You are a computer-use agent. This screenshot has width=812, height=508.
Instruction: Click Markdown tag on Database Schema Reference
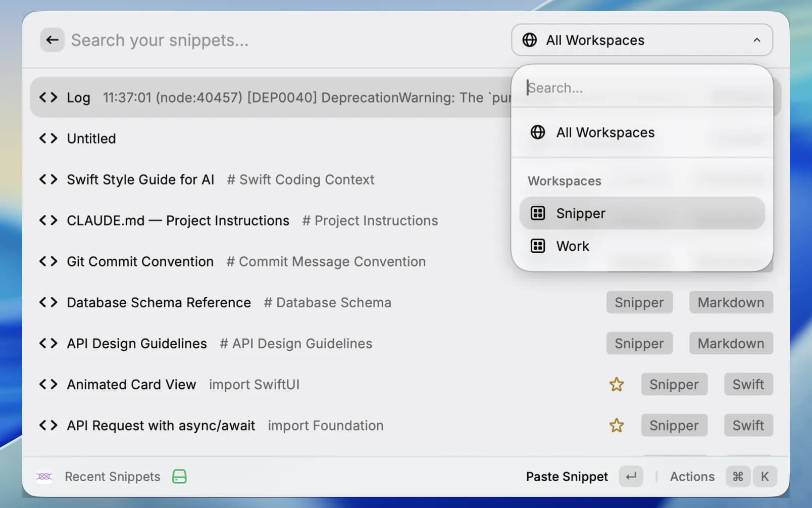click(731, 302)
